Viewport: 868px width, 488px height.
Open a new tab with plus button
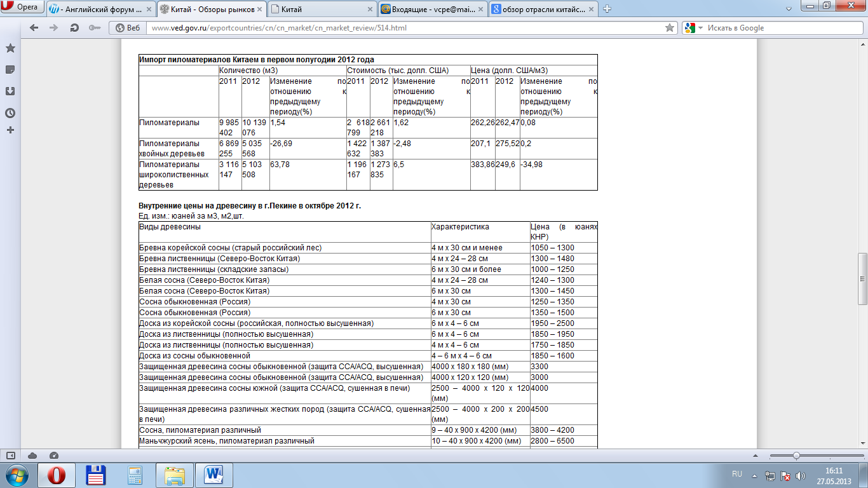[607, 9]
